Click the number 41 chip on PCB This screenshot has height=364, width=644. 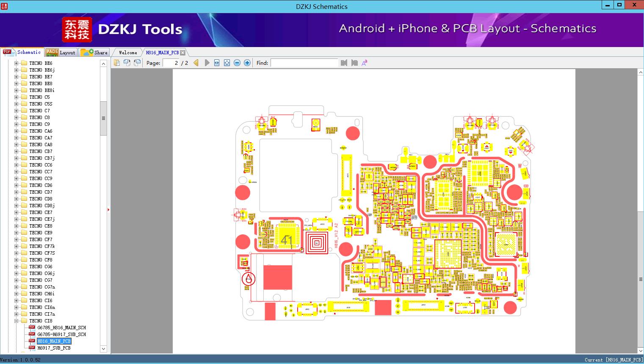287,240
